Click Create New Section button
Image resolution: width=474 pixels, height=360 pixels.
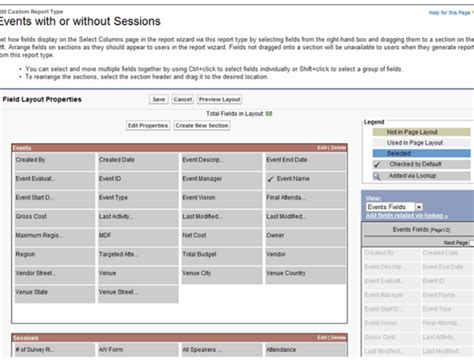[202, 126]
